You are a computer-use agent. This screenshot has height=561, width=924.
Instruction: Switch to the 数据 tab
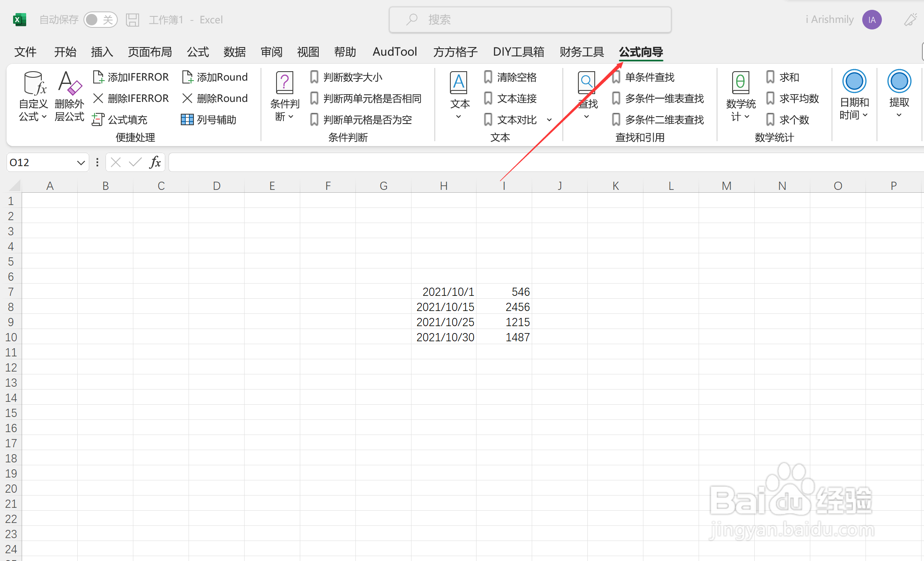tap(235, 52)
